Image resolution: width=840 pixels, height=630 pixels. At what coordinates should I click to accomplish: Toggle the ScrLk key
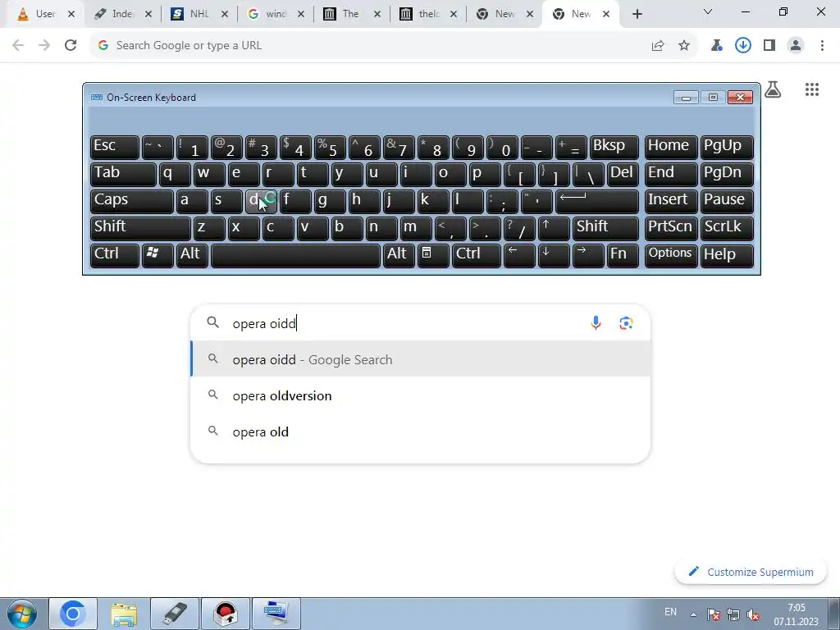[727, 228]
